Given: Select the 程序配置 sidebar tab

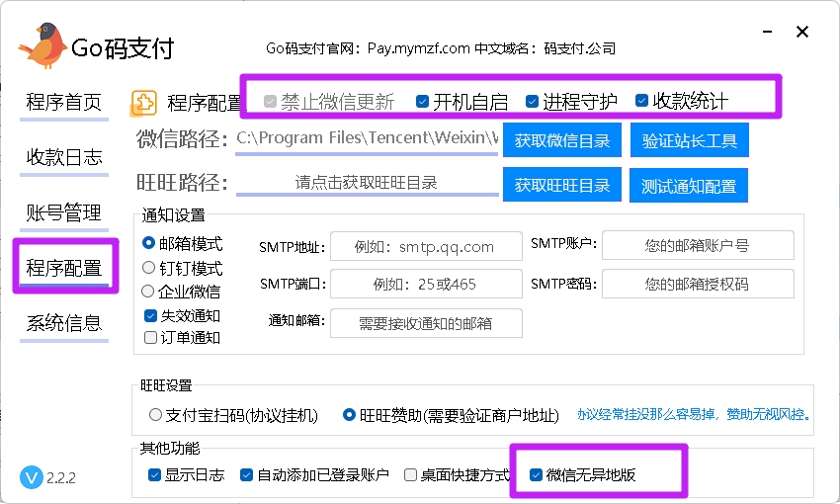Looking at the screenshot, I should click(64, 268).
